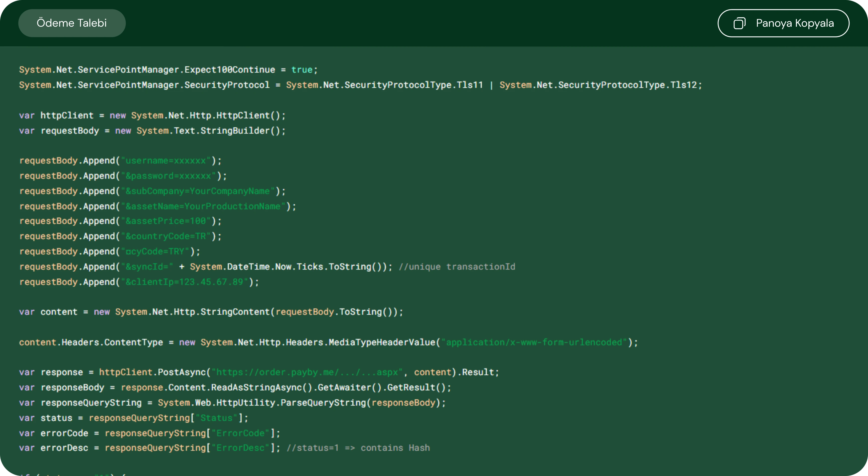Click the //status=1 => contains Hash comment
The image size is (868, 476).
click(358, 448)
